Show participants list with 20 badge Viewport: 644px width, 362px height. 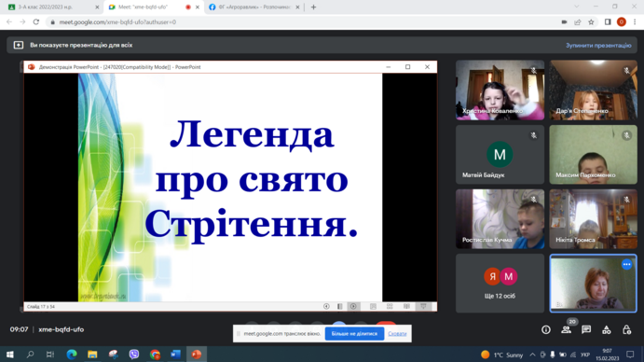point(566,329)
